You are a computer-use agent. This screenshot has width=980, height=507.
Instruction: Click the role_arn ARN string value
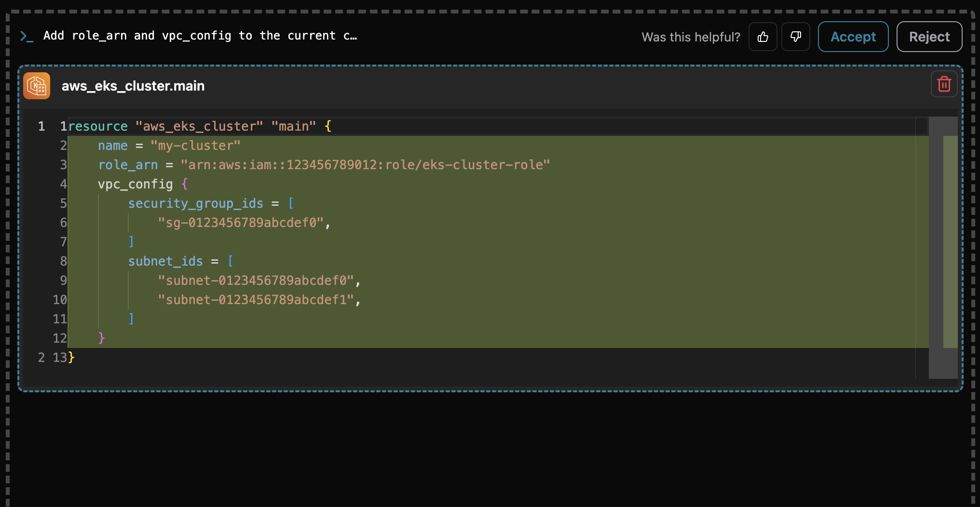point(365,165)
